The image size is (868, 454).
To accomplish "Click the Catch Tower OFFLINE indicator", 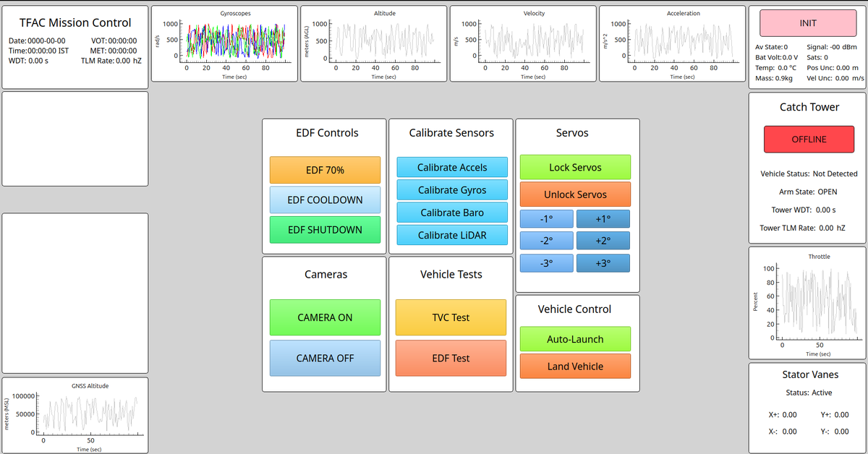I will coord(809,139).
